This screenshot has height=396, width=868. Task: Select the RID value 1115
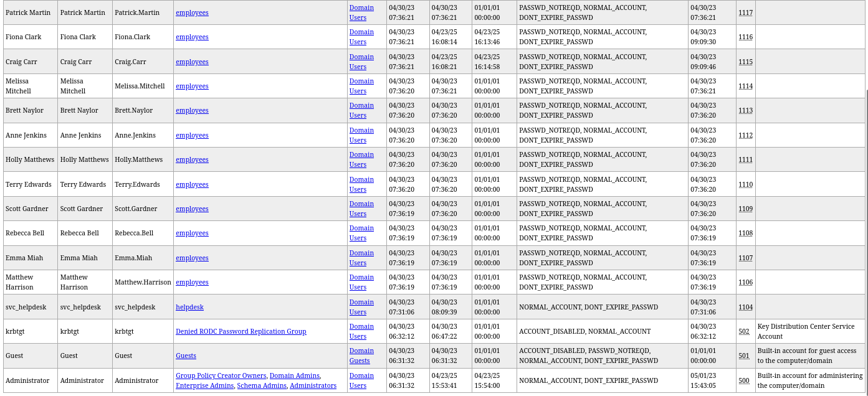(745, 62)
